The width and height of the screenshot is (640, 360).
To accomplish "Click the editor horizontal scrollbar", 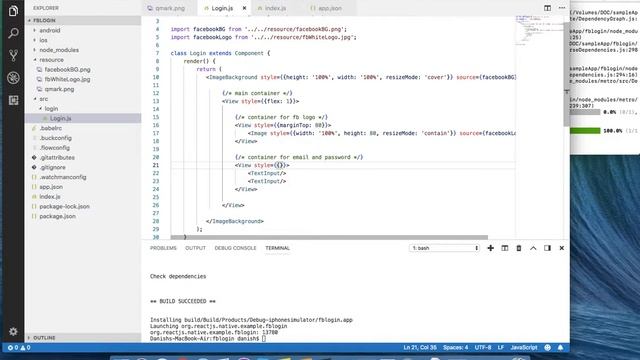I will point(329,237).
